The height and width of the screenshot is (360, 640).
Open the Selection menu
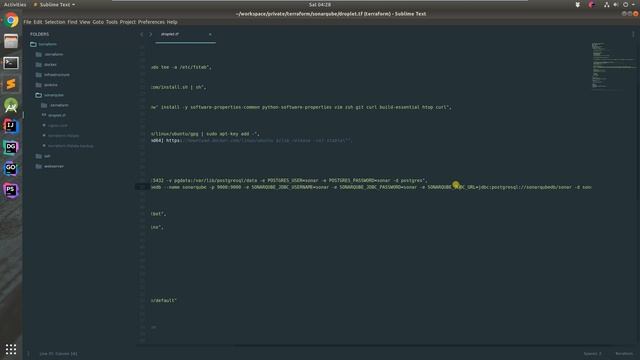point(55,22)
